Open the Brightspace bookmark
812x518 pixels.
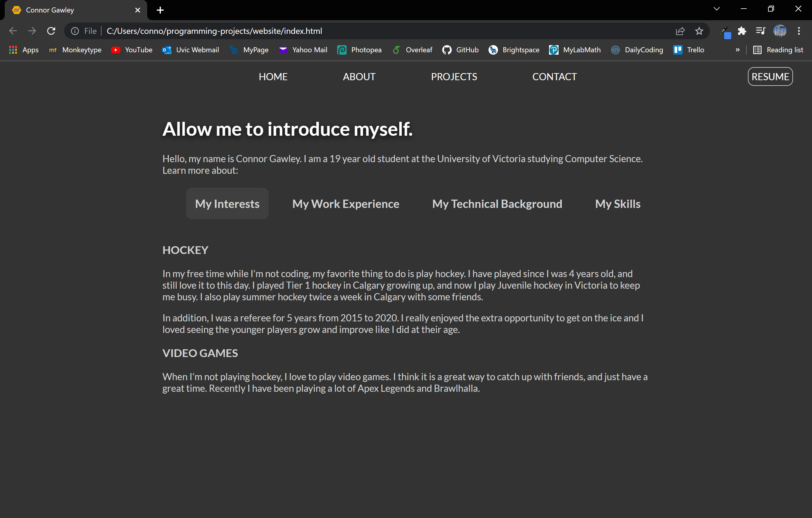point(514,50)
